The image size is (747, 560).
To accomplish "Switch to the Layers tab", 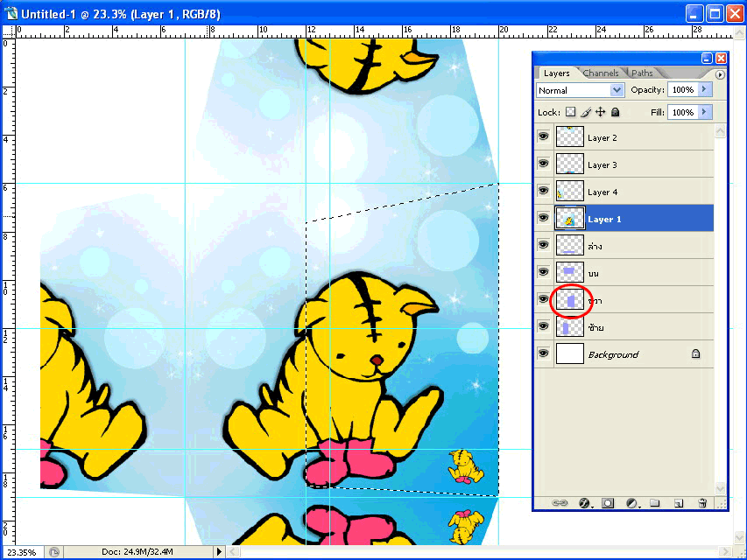I will [x=556, y=73].
